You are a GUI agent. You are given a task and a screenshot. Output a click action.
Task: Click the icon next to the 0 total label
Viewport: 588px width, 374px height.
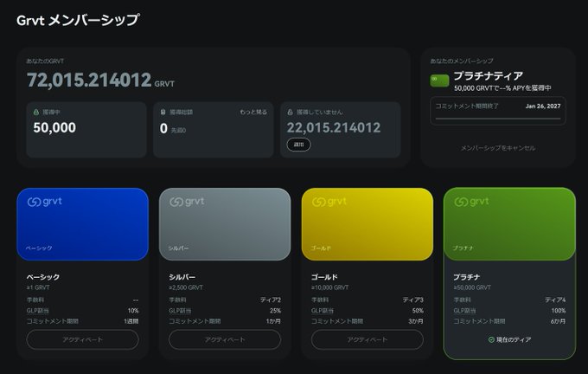click(x=163, y=112)
